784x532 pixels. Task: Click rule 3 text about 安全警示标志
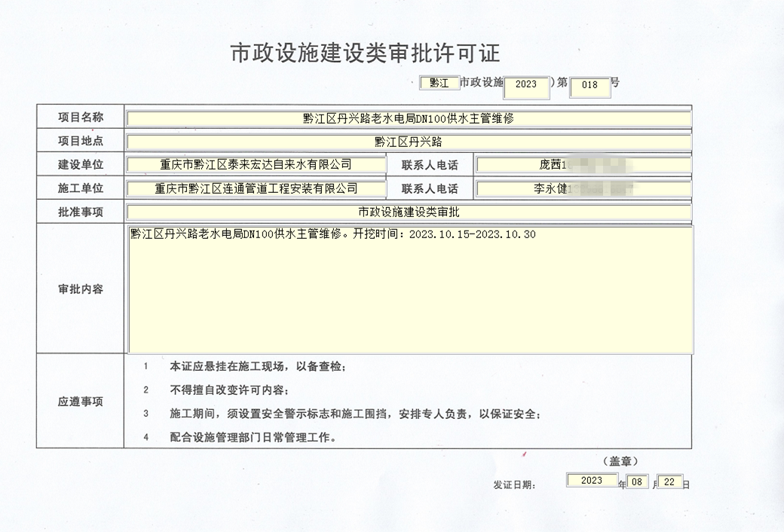(355, 414)
